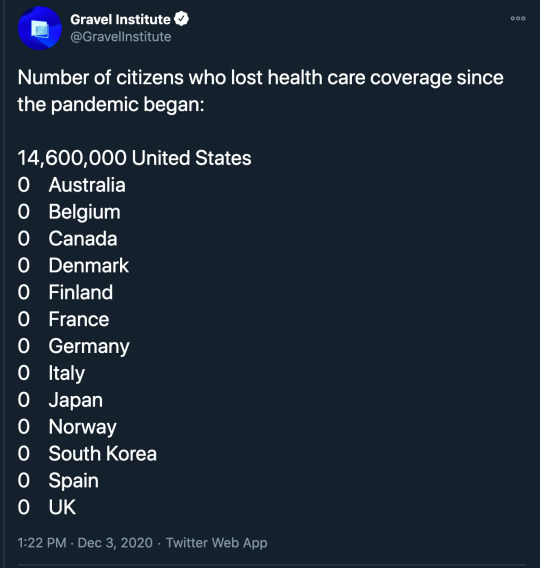Click the UK line in the tweet

47,507
